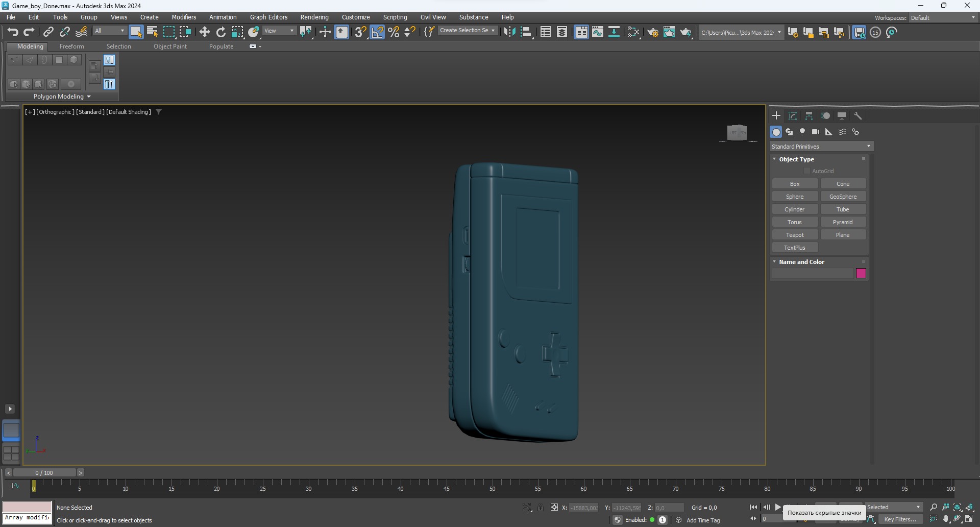Select the Scale tool
The width and height of the screenshot is (980, 527).
click(x=237, y=32)
